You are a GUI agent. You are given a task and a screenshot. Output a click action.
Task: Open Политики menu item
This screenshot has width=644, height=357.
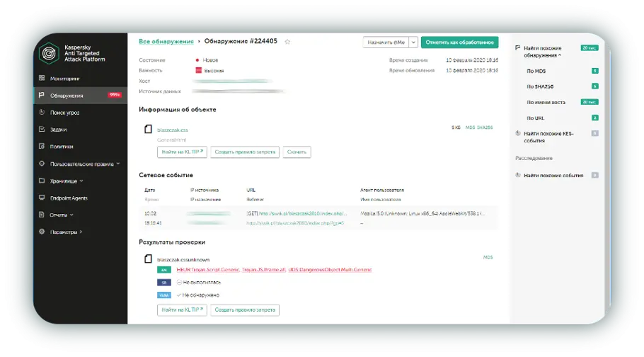[62, 147]
